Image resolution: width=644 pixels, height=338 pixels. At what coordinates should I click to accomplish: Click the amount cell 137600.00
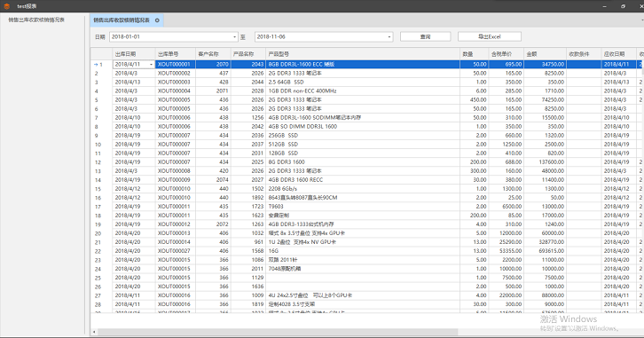click(x=545, y=162)
